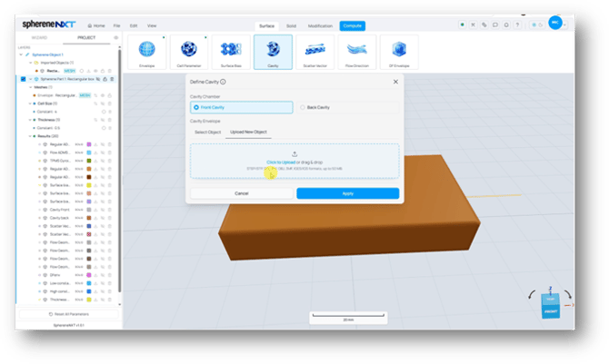Collapse the Thickness group
This screenshot has width=609, height=364.
30,120
